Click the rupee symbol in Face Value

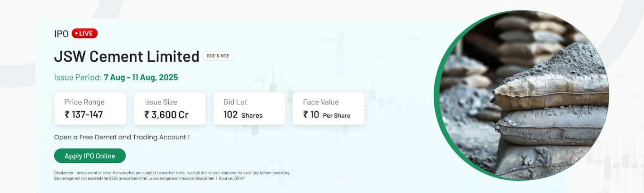click(305, 114)
